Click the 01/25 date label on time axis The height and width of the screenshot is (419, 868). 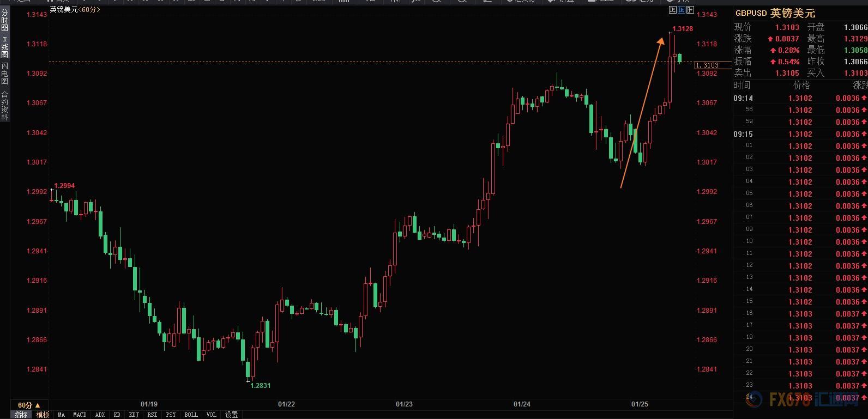pos(640,404)
